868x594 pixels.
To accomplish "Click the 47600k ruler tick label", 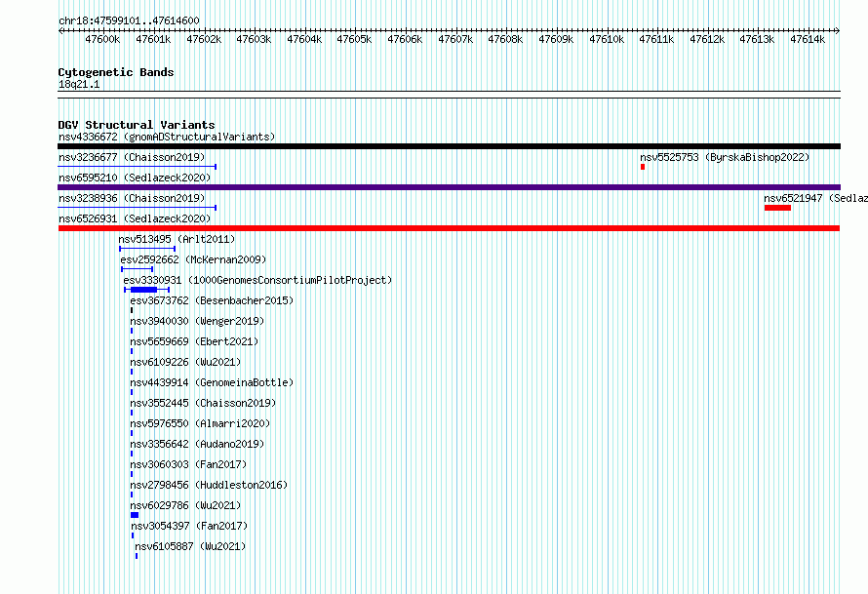I will pos(102,39).
